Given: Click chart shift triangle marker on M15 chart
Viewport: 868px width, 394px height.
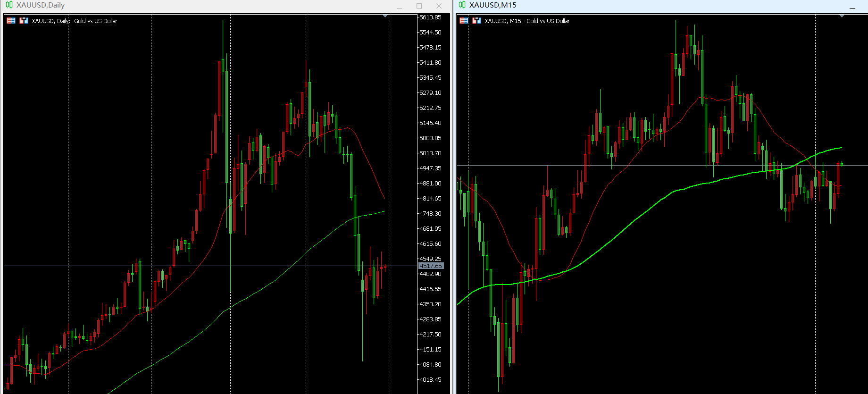Looking at the screenshot, I should 842,17.
